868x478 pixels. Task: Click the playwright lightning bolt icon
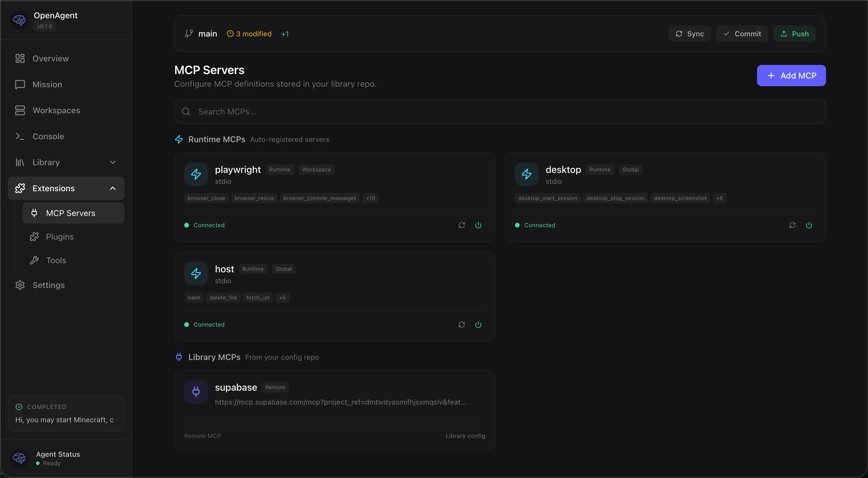click(196, 174)
